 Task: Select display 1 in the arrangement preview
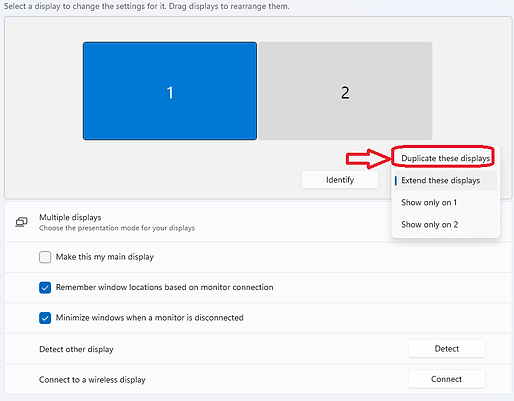170,91
